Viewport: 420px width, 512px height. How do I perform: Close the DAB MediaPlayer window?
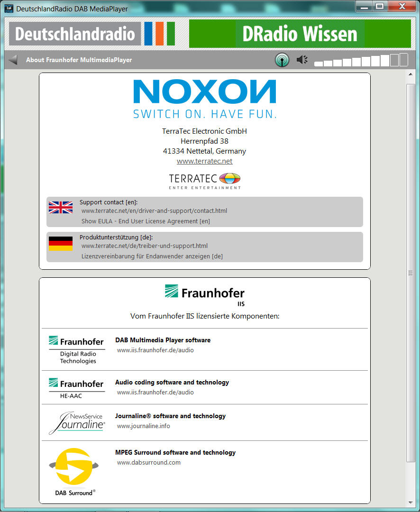click(402, 7)
